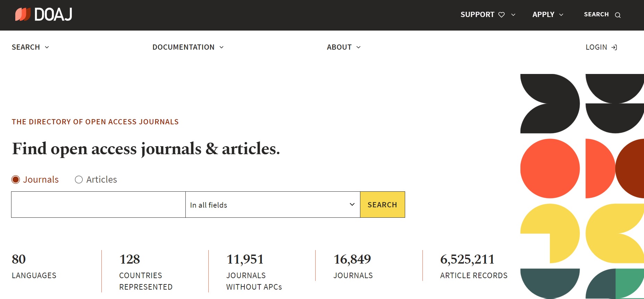
Task: Select the Journals radio button
Action: [x=16, y=180]
